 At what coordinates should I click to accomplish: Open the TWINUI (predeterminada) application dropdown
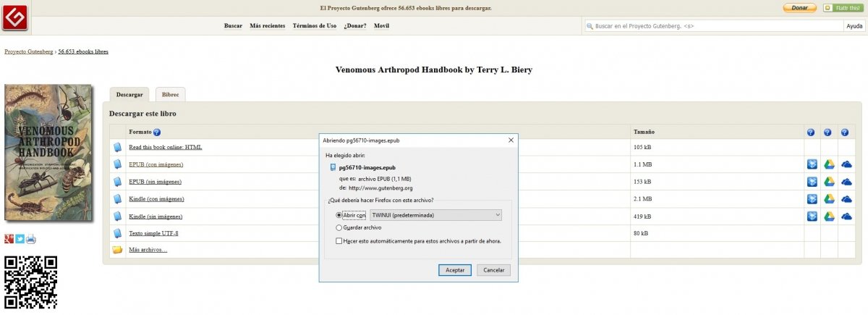pyautogui.click(x=435, y=215)
